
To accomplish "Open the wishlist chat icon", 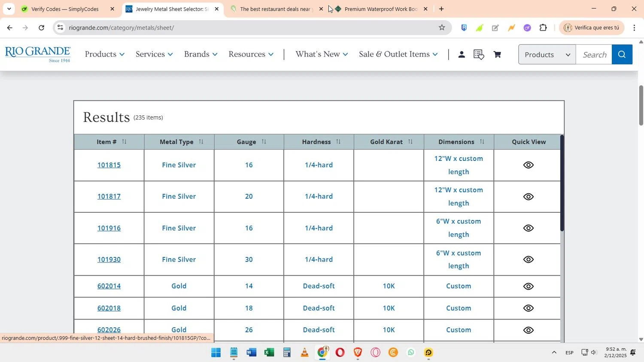I will [x=479, y=54].
